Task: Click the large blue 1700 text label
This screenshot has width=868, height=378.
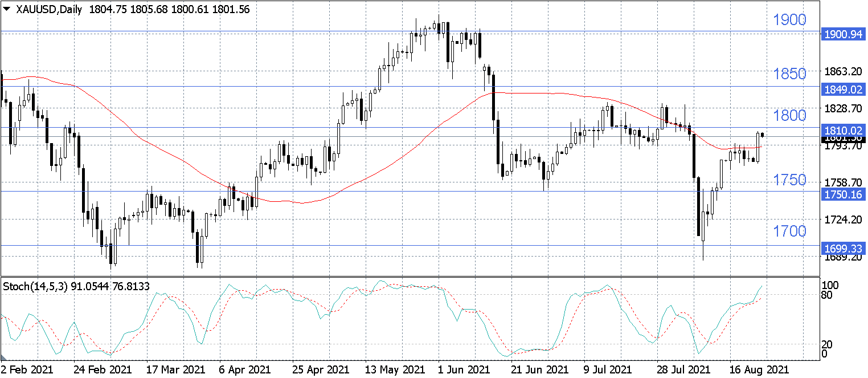Action: pos(789,231)
